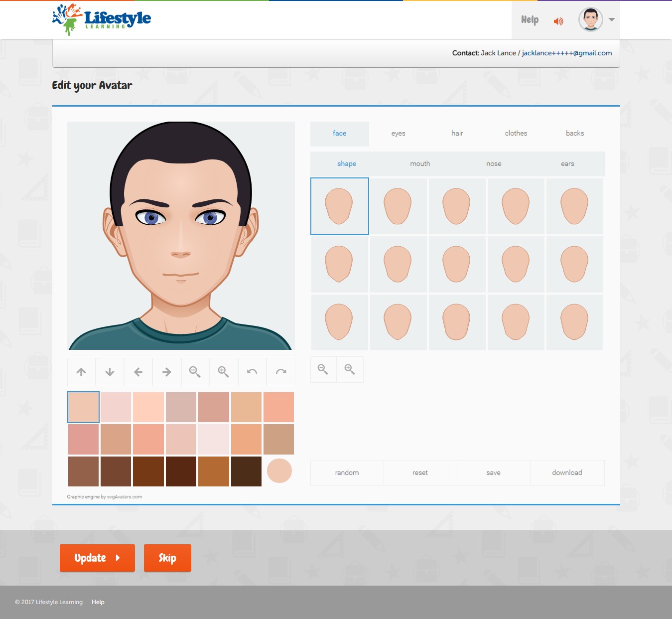Open the profile avatar menu in header

click(x=590, y=20)
